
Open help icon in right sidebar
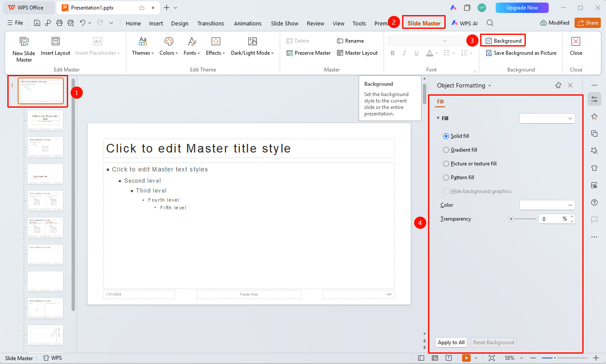(594, 202)
